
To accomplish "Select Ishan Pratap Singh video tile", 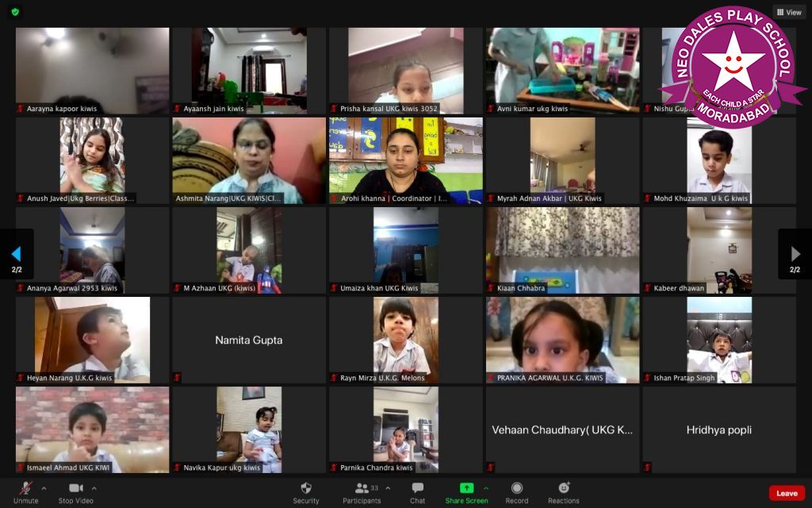I will click(x=719, y=340).
